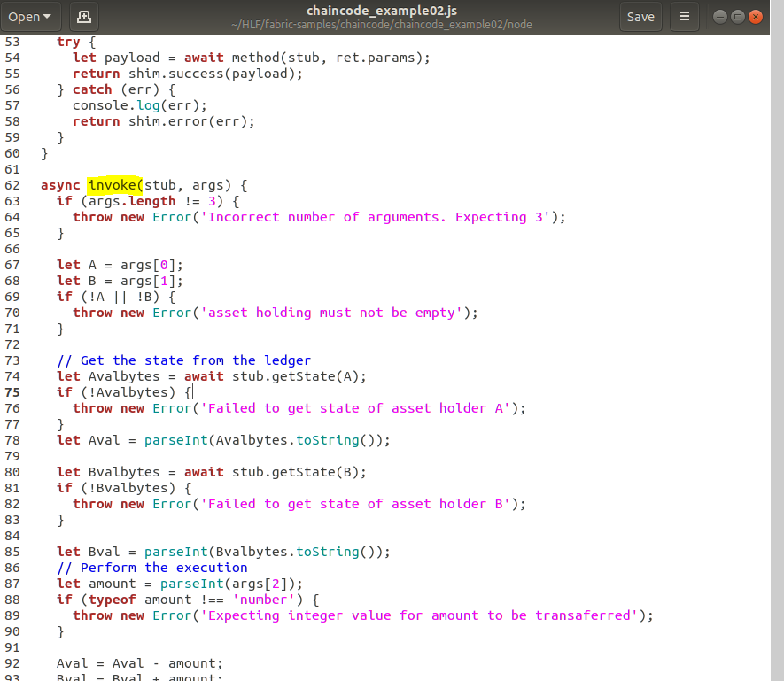Click stub.getState(A) call
784x681 pixels.
(x=294, y=376)
